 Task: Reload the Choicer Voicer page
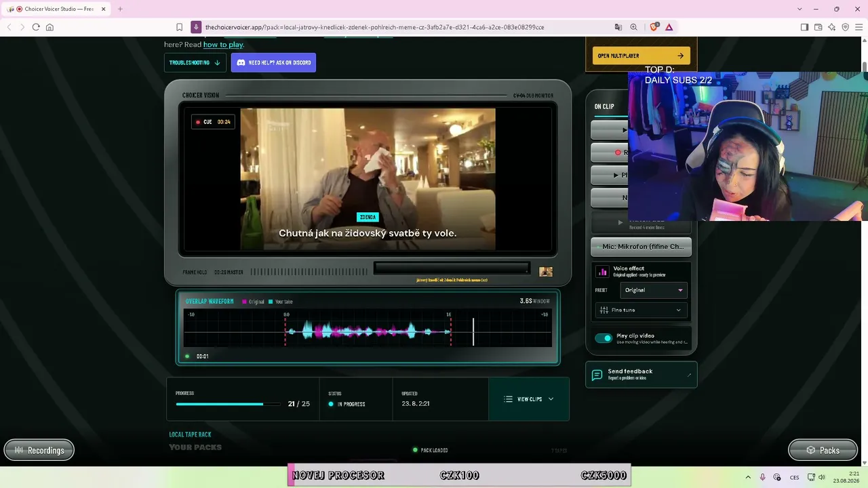pos(36,27)
